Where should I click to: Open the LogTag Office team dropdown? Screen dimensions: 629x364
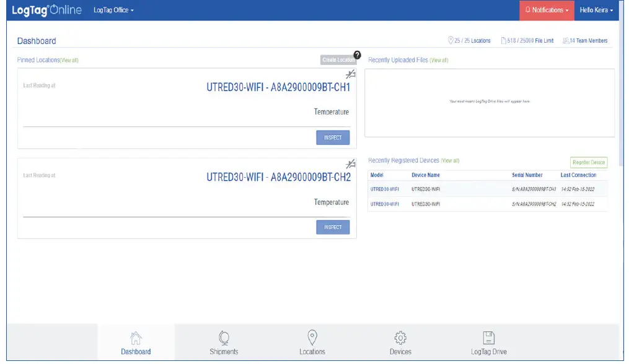click(x=113, y=10)
